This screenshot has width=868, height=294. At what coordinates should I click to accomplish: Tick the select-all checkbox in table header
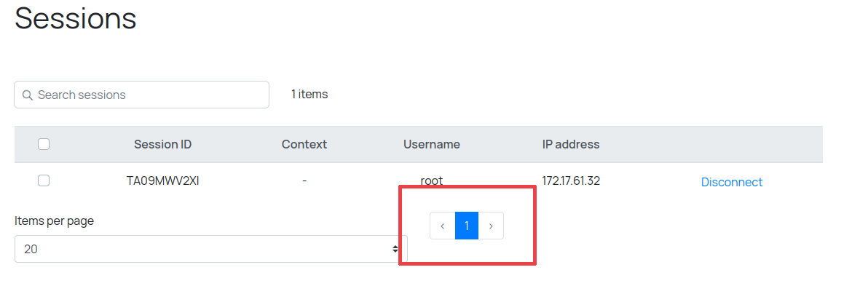click(x=44, y=144)
